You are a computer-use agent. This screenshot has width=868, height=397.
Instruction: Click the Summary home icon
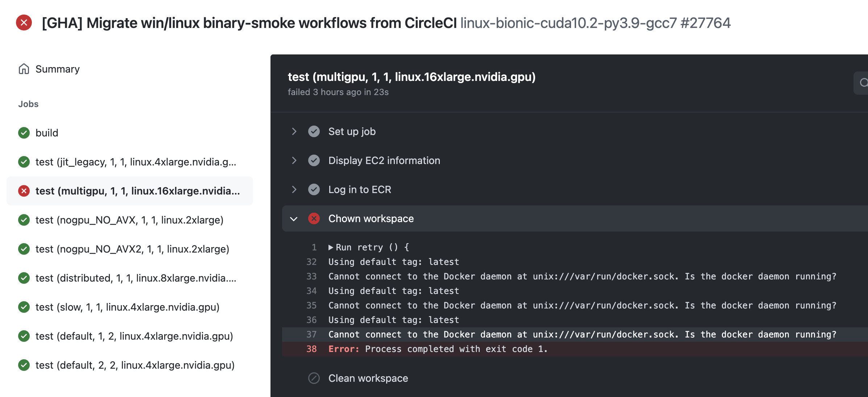point(24,69)
